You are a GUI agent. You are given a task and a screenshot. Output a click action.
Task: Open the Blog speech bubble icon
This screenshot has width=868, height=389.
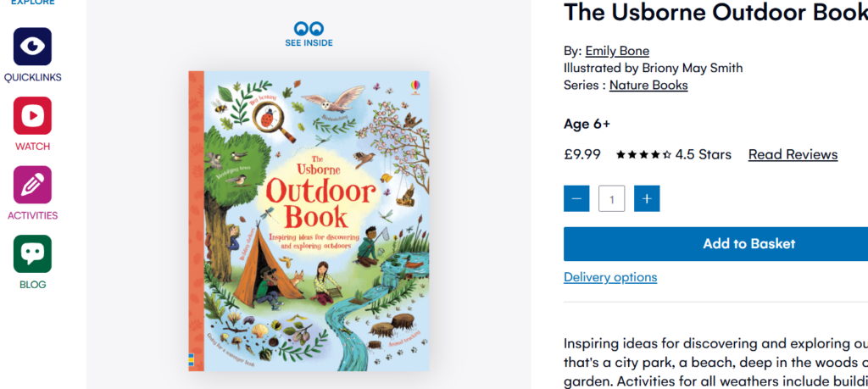coord(32,253)
